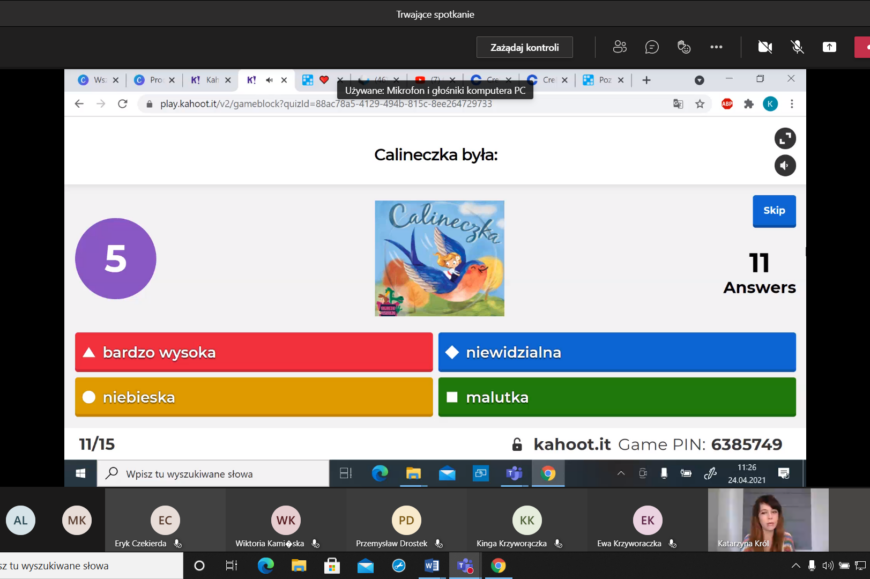Viewport: 870px width, 579px height.
Task: Open the Chrome three-dot menu
Action: click(x=792, y=104)
